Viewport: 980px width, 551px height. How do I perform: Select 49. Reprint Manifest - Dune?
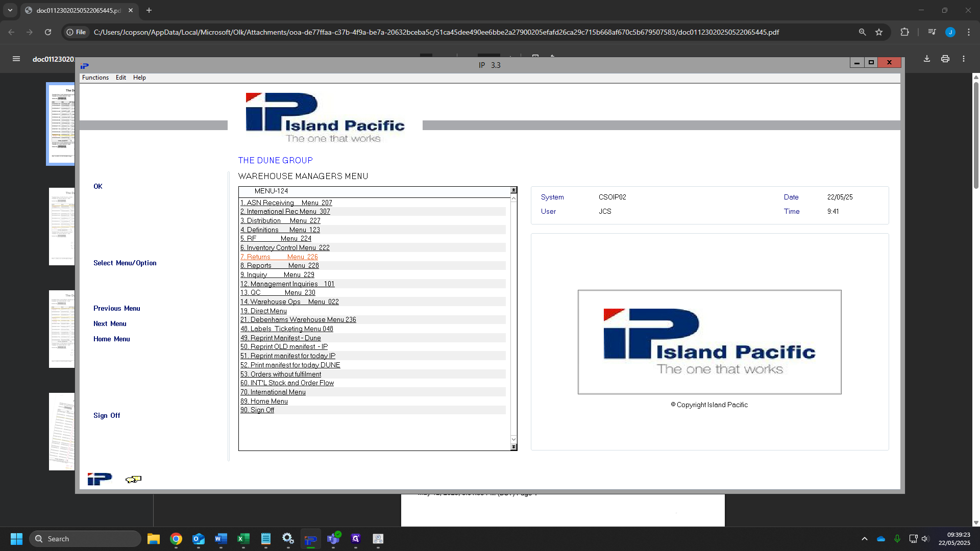281,338
